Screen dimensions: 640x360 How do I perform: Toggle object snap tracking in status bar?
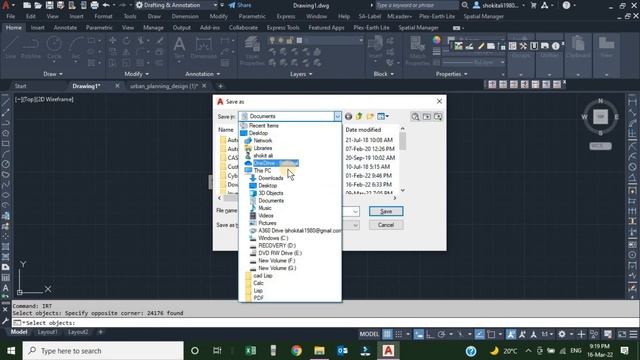[x=480, y=334]
